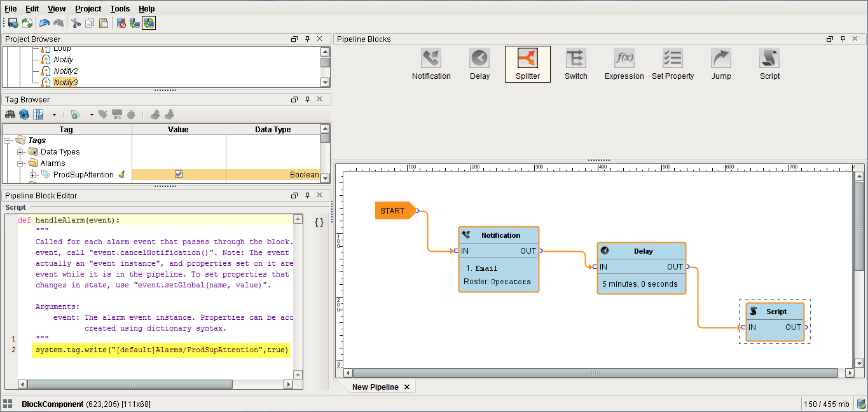
Task: Pin the Tag Browser panel
Action: (x=307, y=99)
